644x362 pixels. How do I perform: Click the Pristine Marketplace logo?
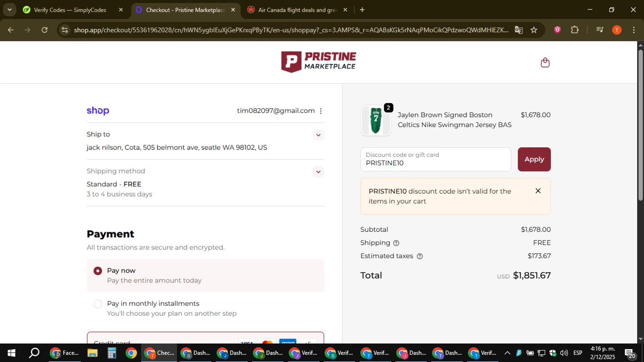coord(319,62)
